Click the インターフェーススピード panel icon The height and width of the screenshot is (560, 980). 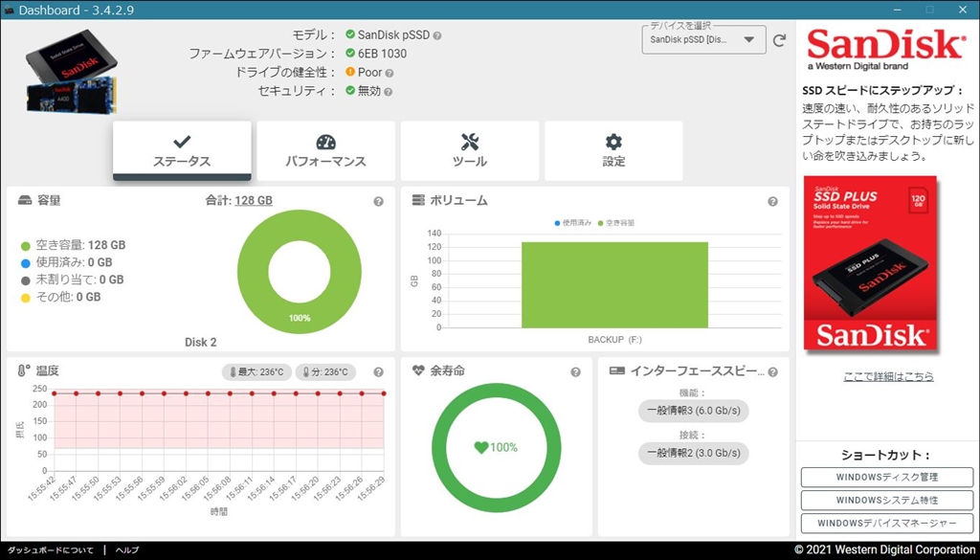(x=617, y=370)
